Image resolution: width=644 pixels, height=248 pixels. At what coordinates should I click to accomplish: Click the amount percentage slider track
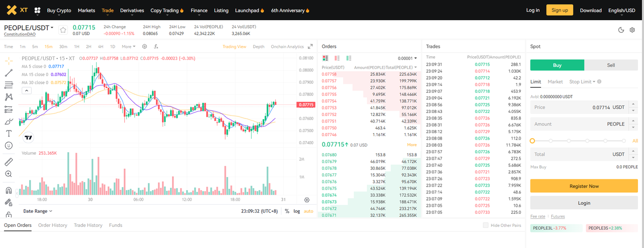click(578, 141)
